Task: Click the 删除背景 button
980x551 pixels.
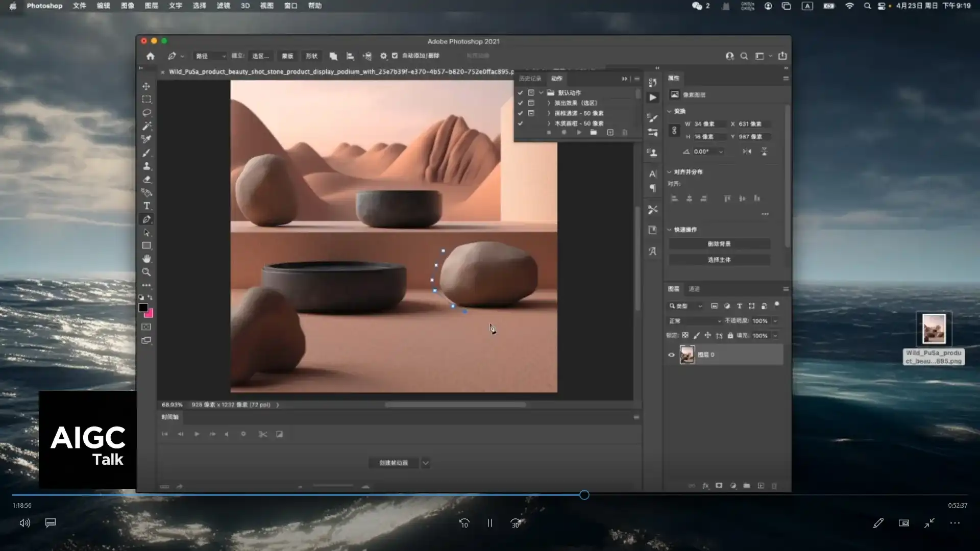Action: (x=719, y=244)
